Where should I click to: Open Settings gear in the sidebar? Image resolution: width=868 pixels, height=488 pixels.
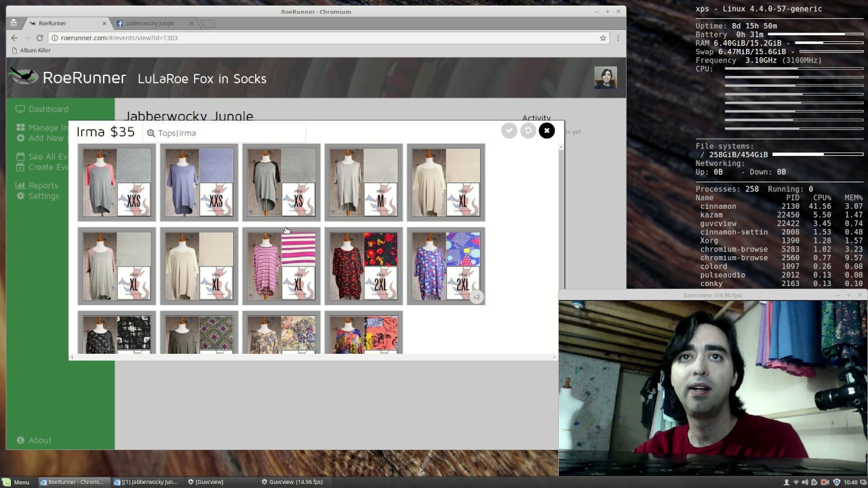tap(43, 196)
